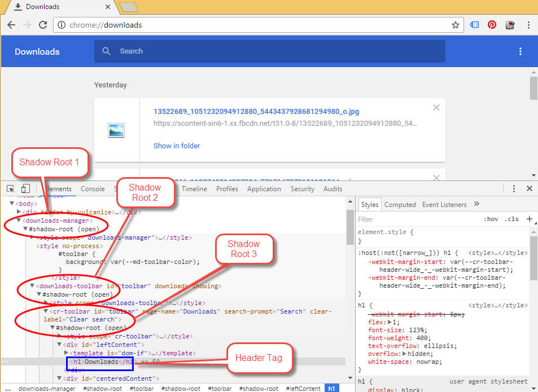
Task: Click the extension icon next to Pinterest
Action: point(510,25)
